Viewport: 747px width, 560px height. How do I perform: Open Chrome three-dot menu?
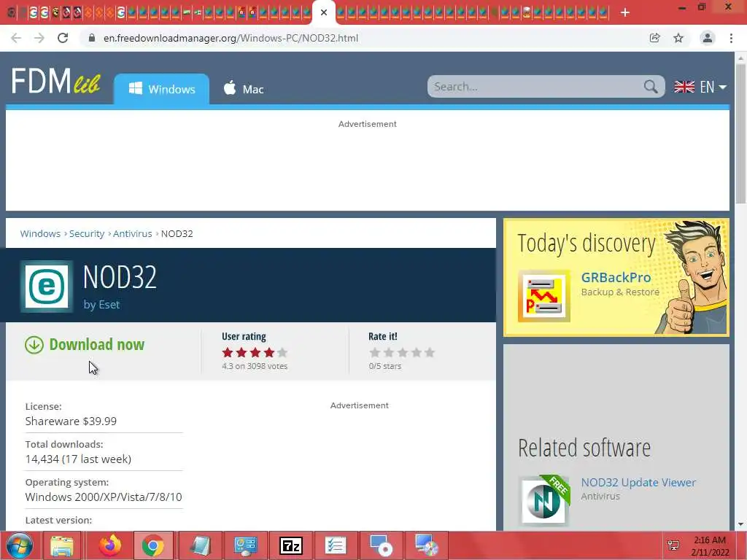coord(731,38)
